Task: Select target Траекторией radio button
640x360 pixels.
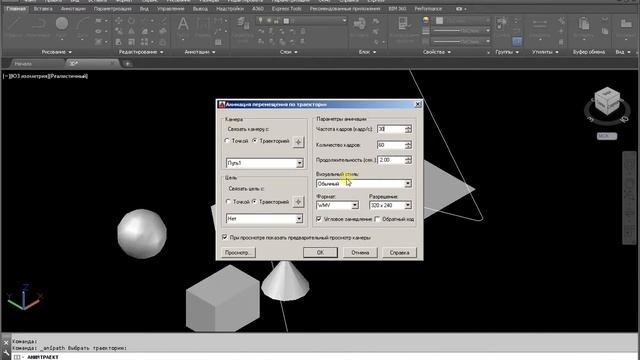Action: (x=255, y=202)
